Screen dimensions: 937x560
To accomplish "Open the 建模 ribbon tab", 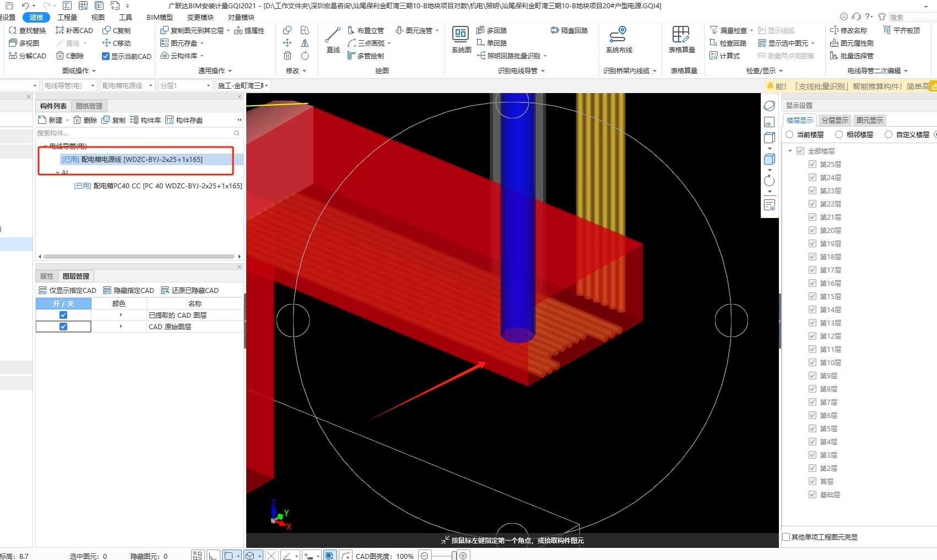I will point(36,18).
